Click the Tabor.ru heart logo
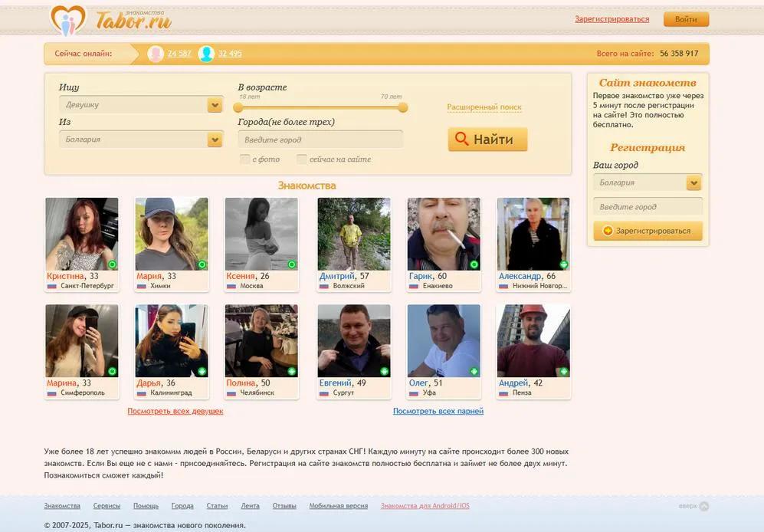 coord(68,20)
